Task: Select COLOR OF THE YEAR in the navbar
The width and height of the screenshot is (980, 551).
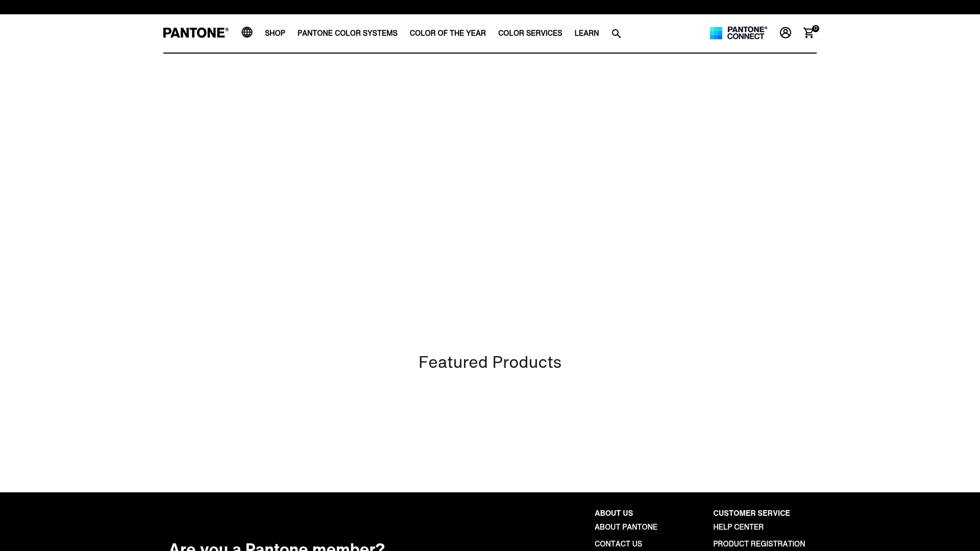Action: click(x=448, y=33)
